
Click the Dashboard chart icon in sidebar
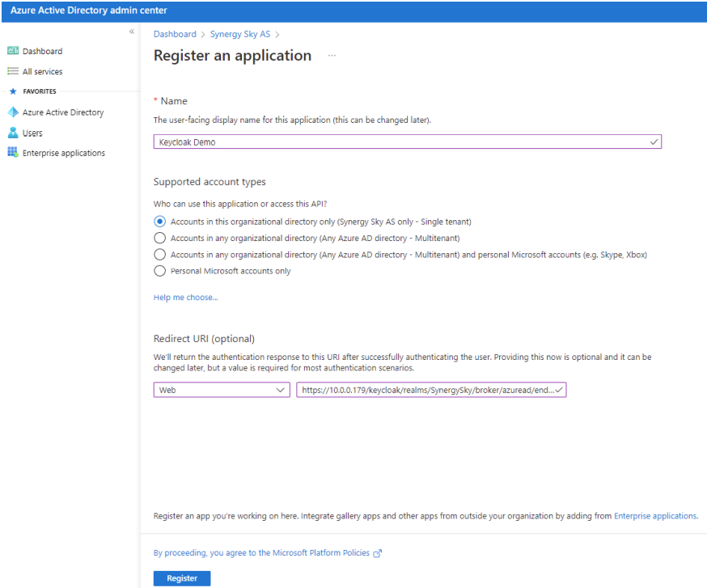click(x=13, y=50)
